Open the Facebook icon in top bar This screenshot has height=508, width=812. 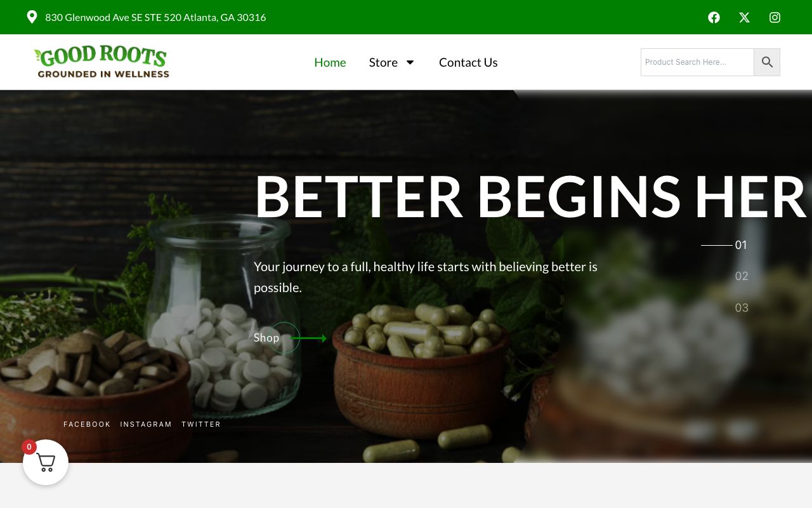[714, 17]
